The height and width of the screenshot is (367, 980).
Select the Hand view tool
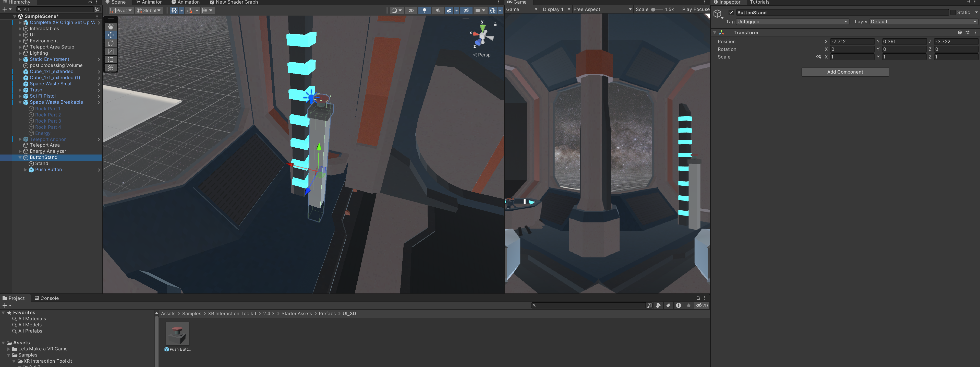tap(111, 27)
